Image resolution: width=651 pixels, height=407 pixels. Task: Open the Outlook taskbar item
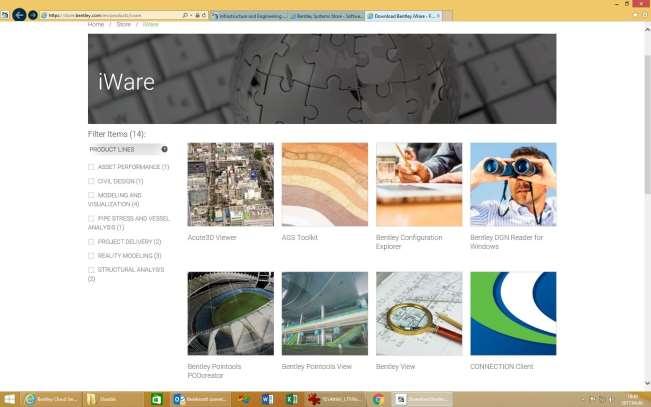tap(200, 400)
